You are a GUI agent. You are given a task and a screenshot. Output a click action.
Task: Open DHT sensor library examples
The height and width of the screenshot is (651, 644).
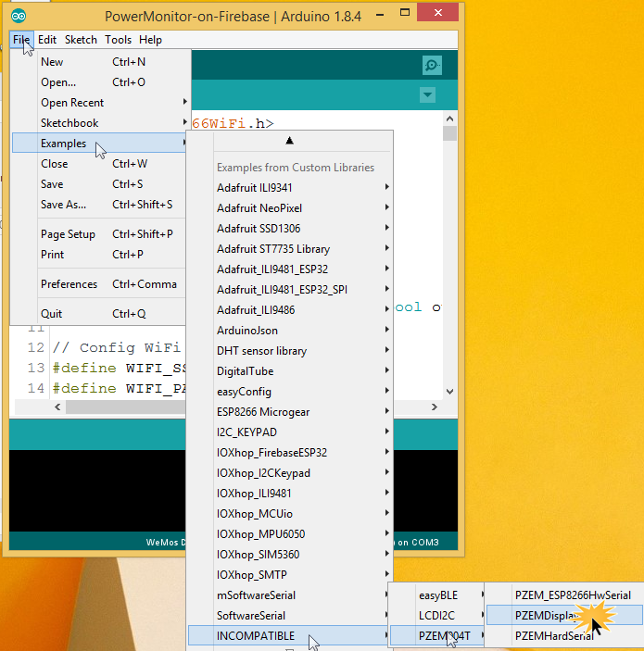click(x=290, y=351)
